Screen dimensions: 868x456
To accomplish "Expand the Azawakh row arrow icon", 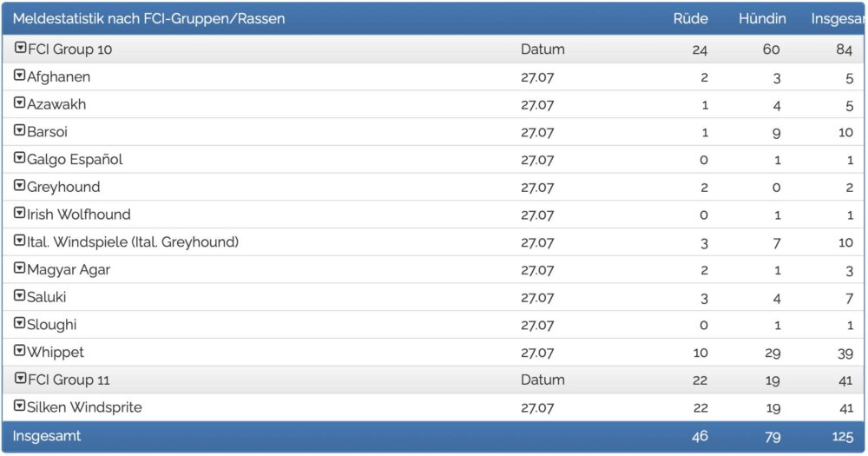I will point(19,102).
